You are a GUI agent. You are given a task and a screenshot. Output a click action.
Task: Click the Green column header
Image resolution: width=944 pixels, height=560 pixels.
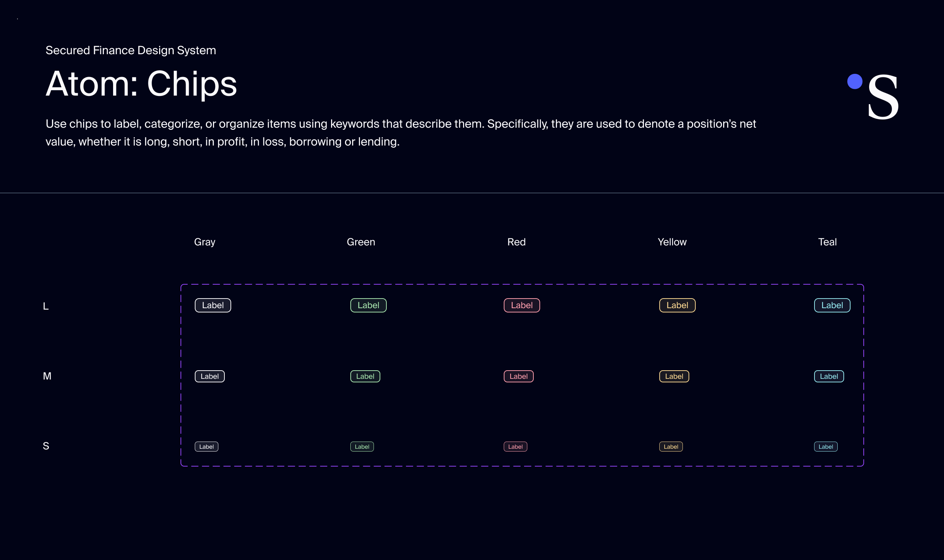coord(361,242)
